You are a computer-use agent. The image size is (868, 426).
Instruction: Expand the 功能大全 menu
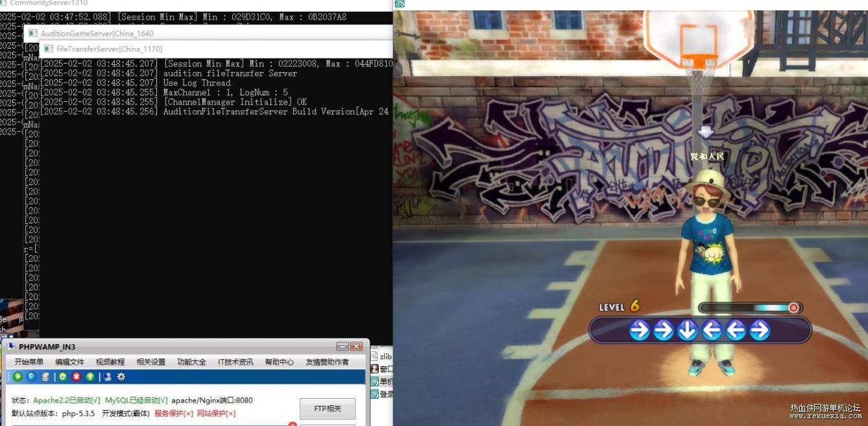coord(191,362)
